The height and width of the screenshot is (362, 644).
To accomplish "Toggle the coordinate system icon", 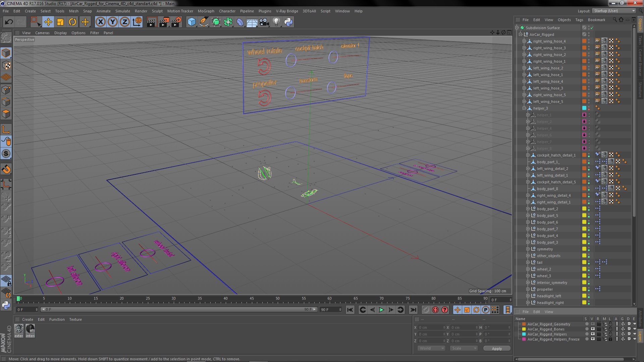I will pyautogui.click(x=137, y=22).
